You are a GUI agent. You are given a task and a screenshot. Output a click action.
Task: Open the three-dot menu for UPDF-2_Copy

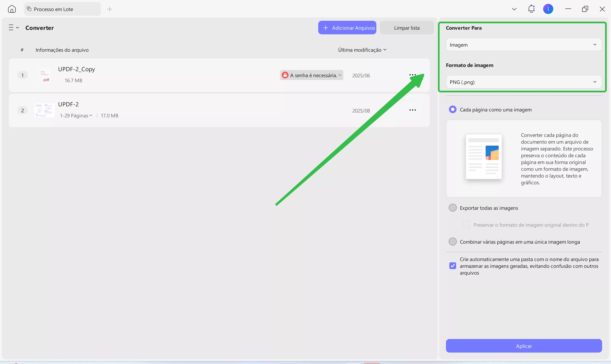pos(413,75)
